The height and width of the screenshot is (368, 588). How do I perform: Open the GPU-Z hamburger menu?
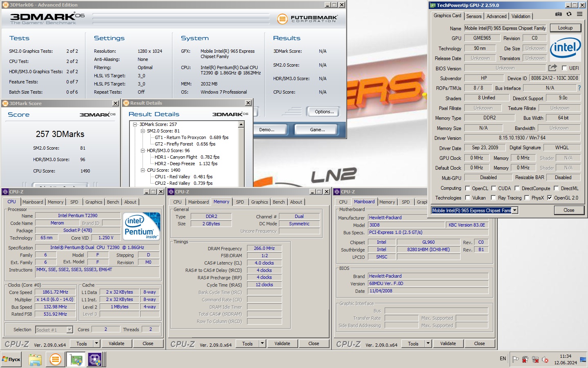pyautogui.click(x=579, y=14)
